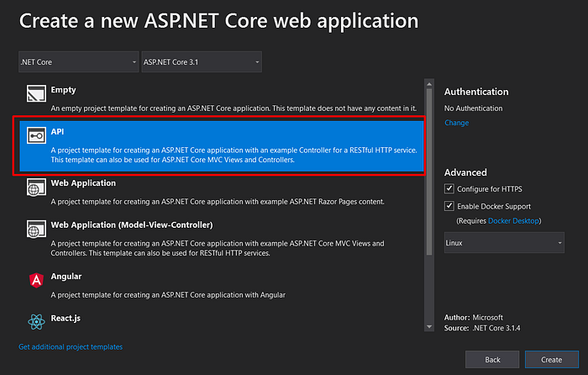Image resolution: width=588 pixels, height=375 pixels.
Task: Toggle Configure for HTTPS checkbox
Action: point(449,189)
